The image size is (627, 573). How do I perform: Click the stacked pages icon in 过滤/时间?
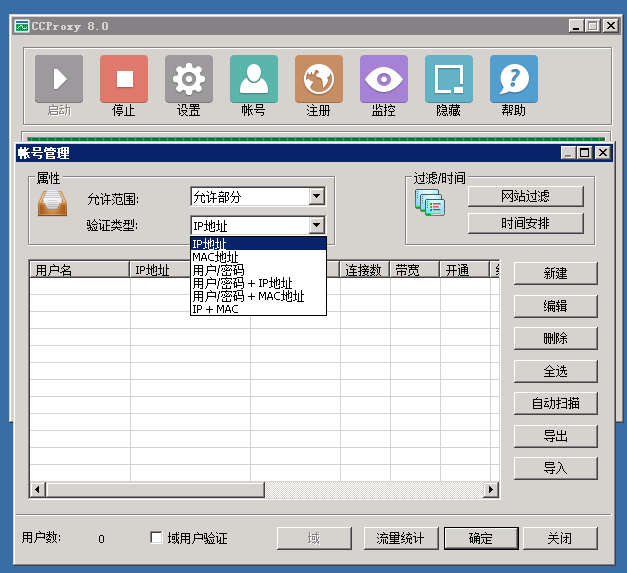tap(430, 202)
